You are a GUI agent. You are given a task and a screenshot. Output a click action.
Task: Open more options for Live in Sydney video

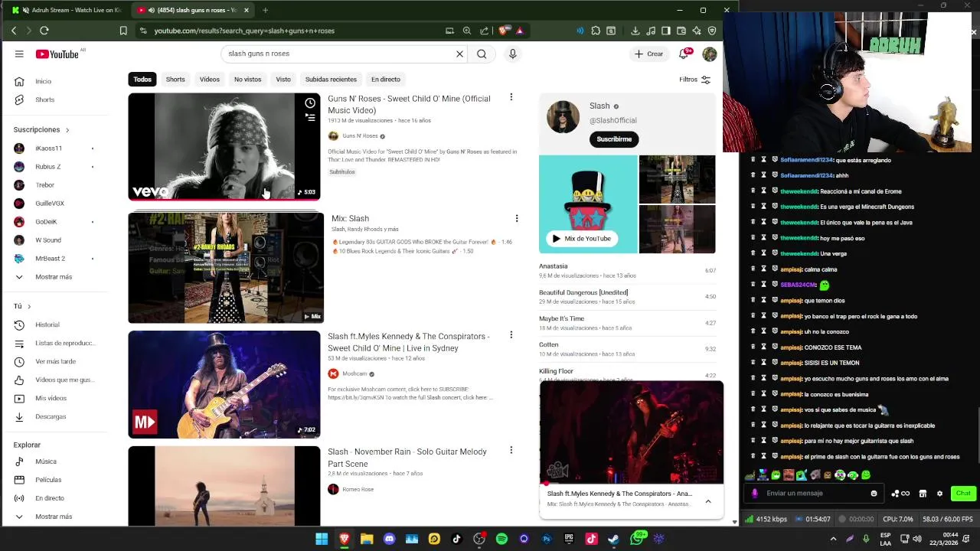[x=511, y=335]
